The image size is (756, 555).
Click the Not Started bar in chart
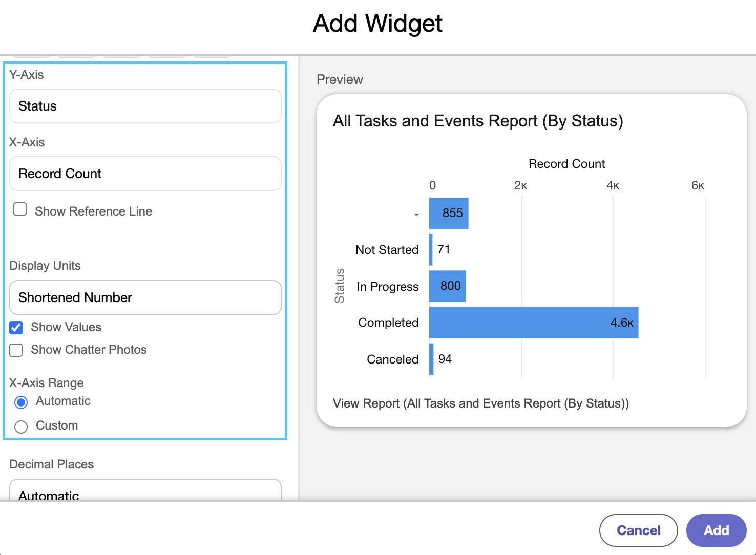pyautogui.click(x=431, y=250)
